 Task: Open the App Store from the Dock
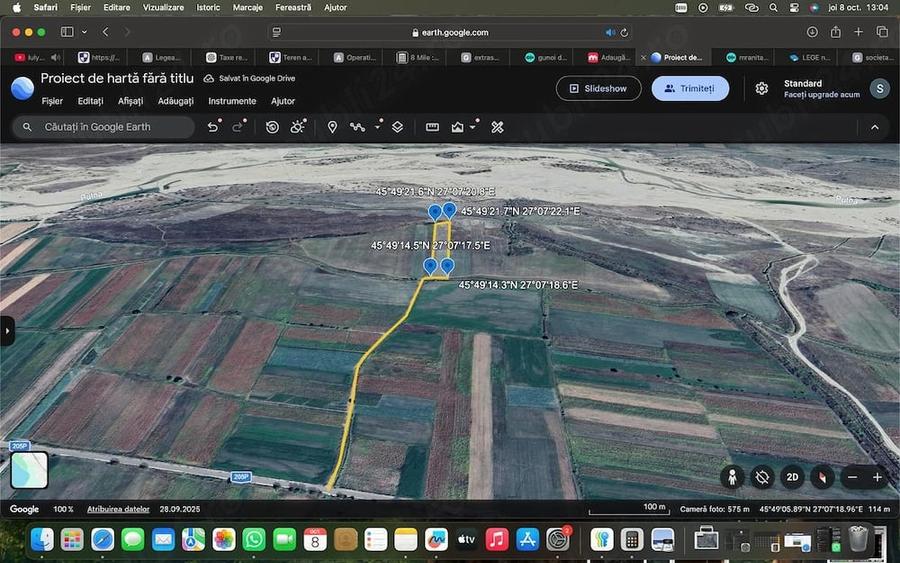tap(527, 539)
